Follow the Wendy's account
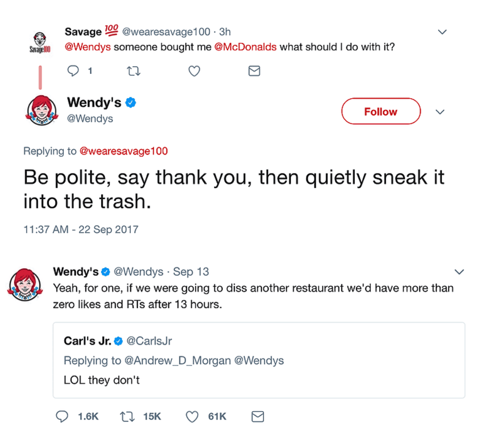This screenshot has height=448, width=496. pyautogui.click(x=381, y=111)
